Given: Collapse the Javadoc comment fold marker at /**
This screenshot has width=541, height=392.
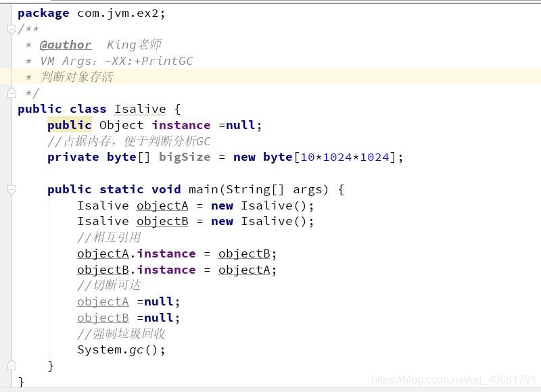Looking at the screenshot, I should [11, 29].
